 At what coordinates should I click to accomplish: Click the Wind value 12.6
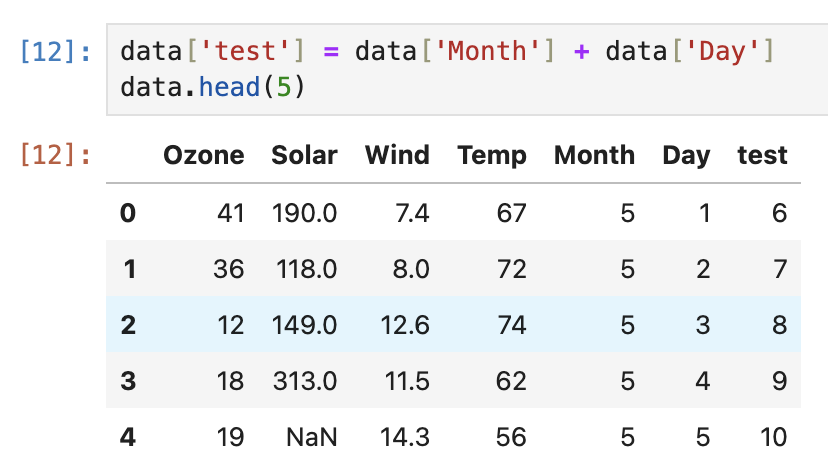click(405, 325)
